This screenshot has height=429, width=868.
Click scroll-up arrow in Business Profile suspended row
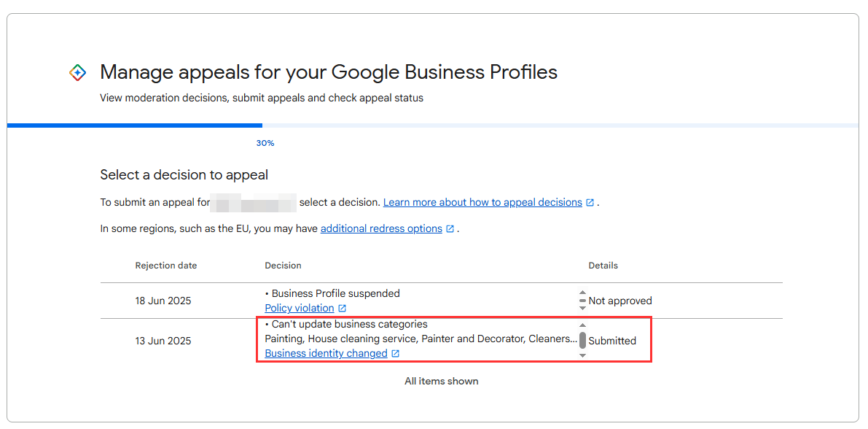[582, 293]
